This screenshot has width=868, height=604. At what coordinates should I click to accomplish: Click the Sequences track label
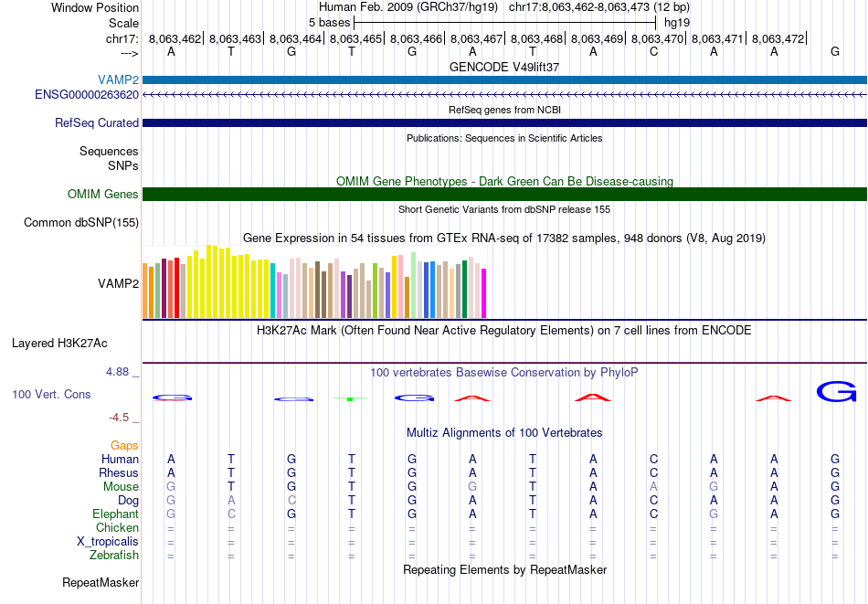pos(109,151)
